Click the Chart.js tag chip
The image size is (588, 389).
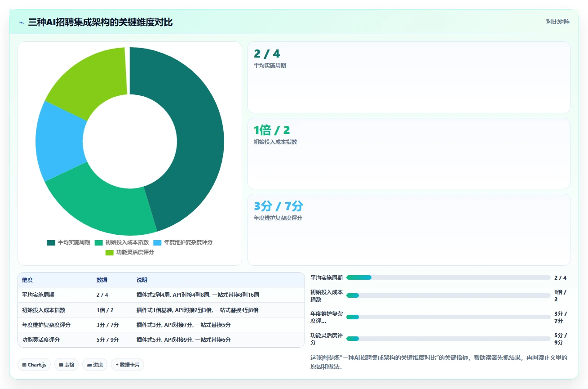(x=34, y=365)
